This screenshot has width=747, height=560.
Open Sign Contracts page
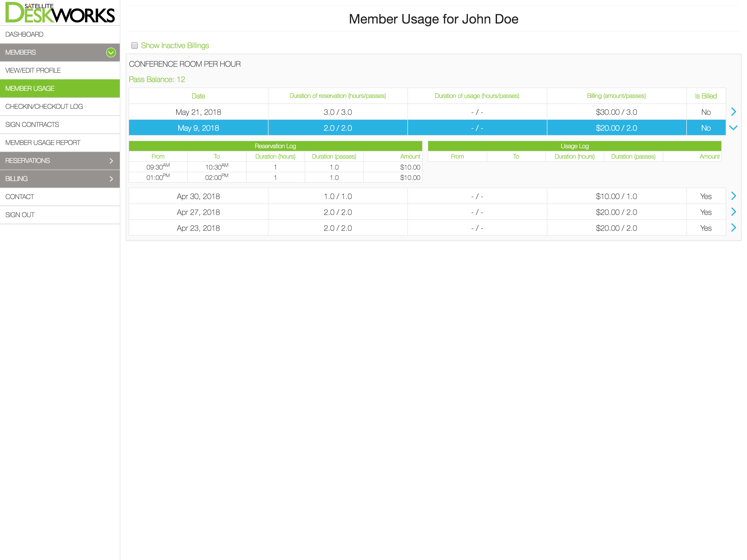click(x=60, y=125)
